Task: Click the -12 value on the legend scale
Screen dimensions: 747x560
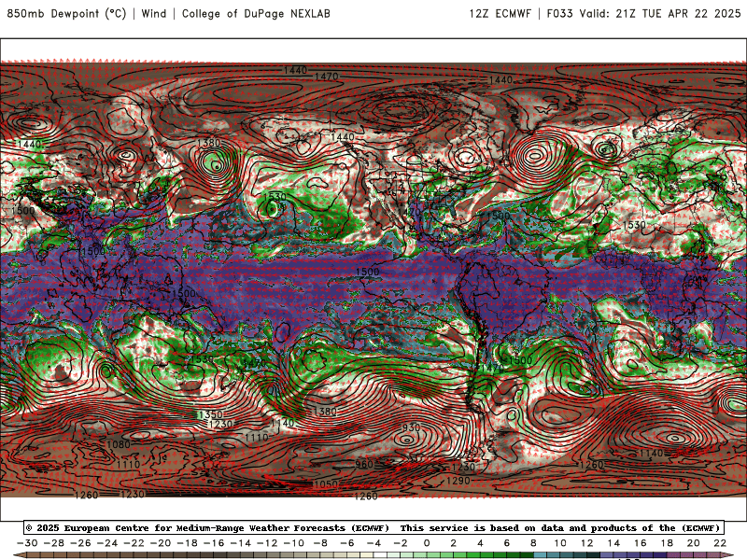Action: click(267, 543)
